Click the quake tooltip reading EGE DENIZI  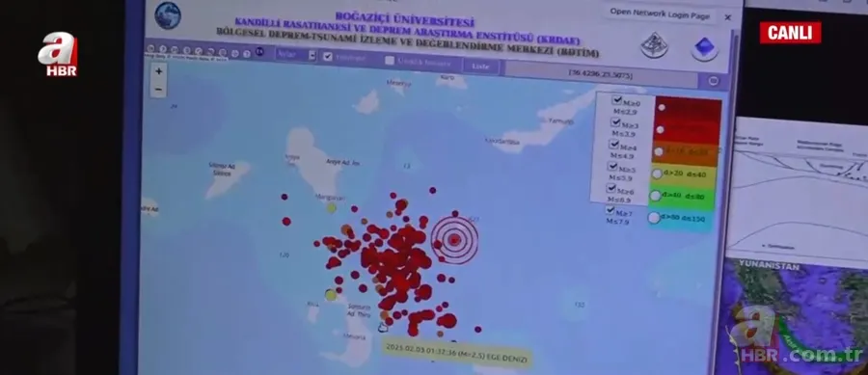(457, 354)
